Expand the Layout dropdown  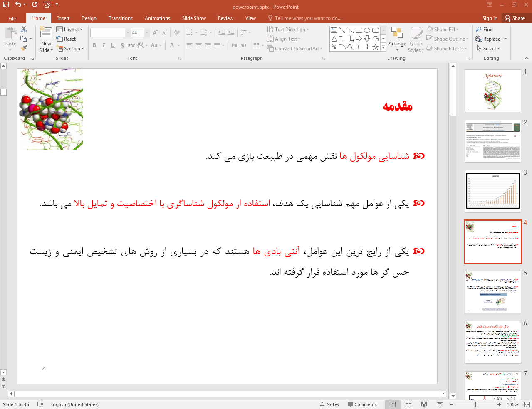(70, 30)
